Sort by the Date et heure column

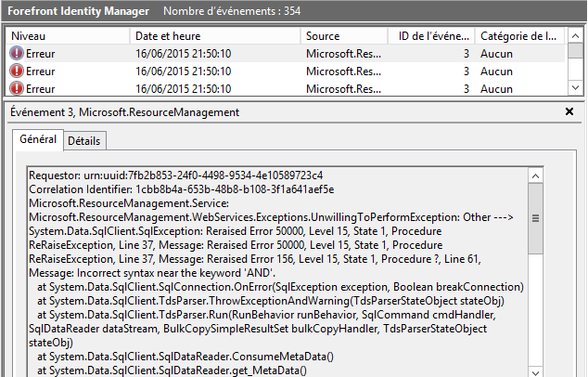[215, 36]
